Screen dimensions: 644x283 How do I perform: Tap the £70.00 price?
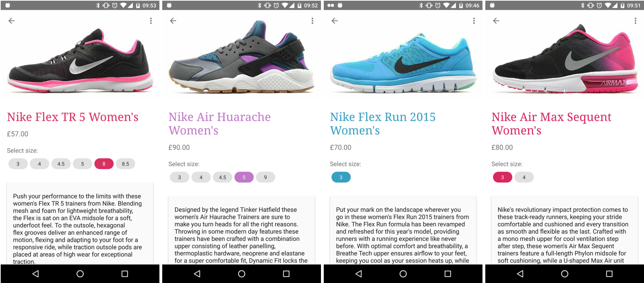tap(341, 147)
